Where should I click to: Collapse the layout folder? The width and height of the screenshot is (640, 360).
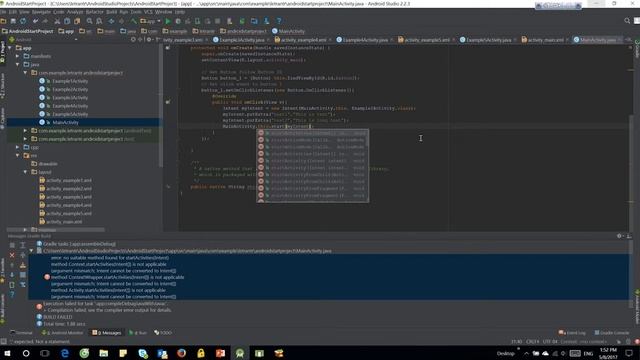[25, 172]
